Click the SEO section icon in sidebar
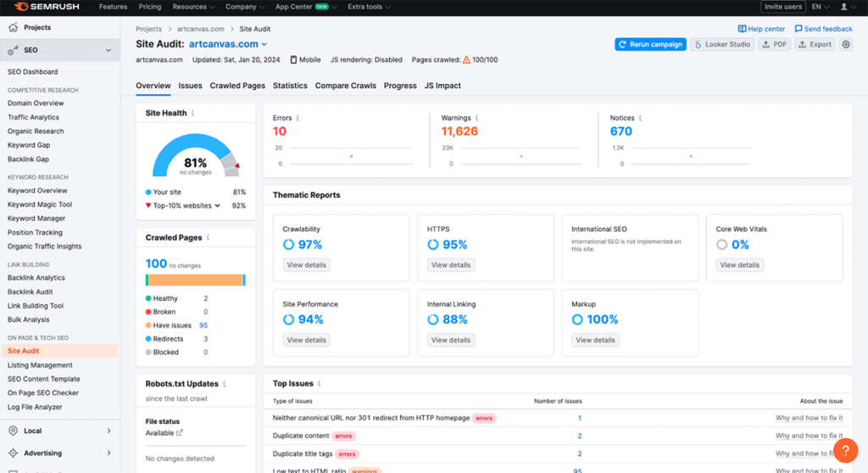 click(x=14, y=50)
